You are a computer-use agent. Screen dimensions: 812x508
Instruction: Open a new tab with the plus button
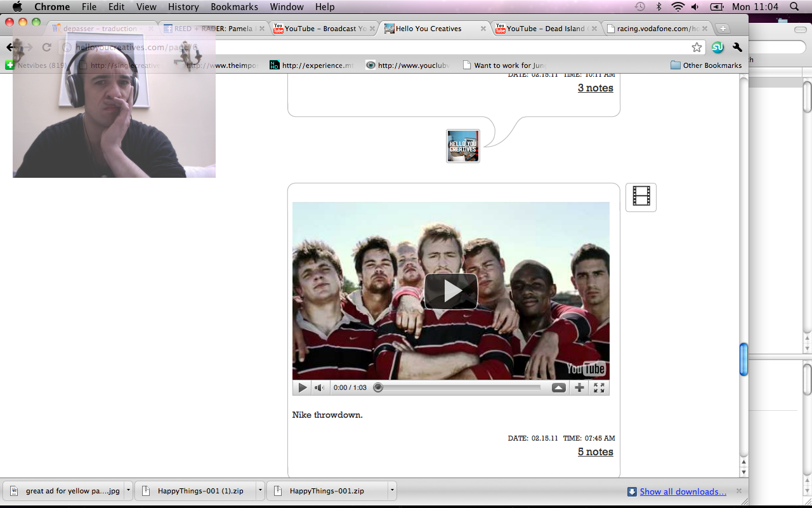(723, 29)
